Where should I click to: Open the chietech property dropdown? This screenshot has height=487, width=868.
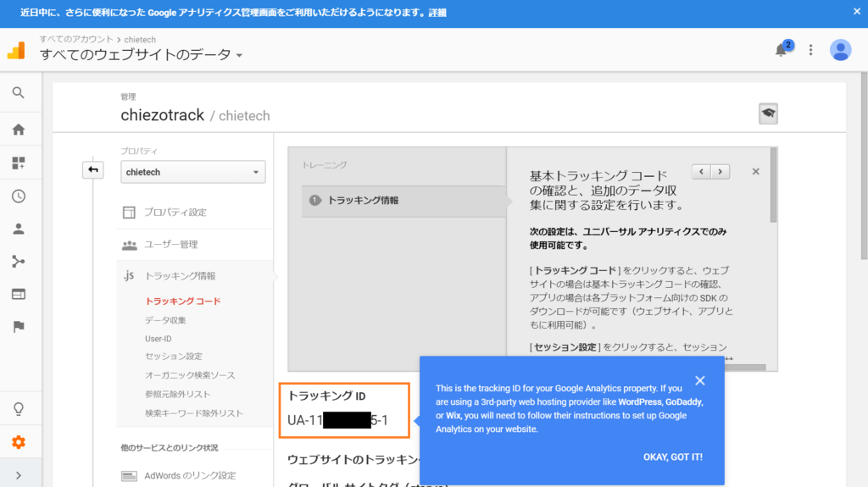(192, 172)
